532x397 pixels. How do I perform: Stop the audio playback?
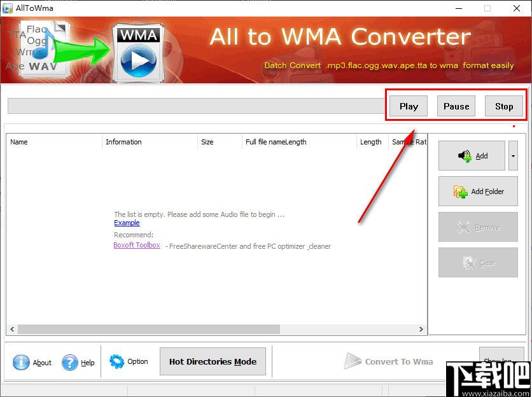click(503, 106)
